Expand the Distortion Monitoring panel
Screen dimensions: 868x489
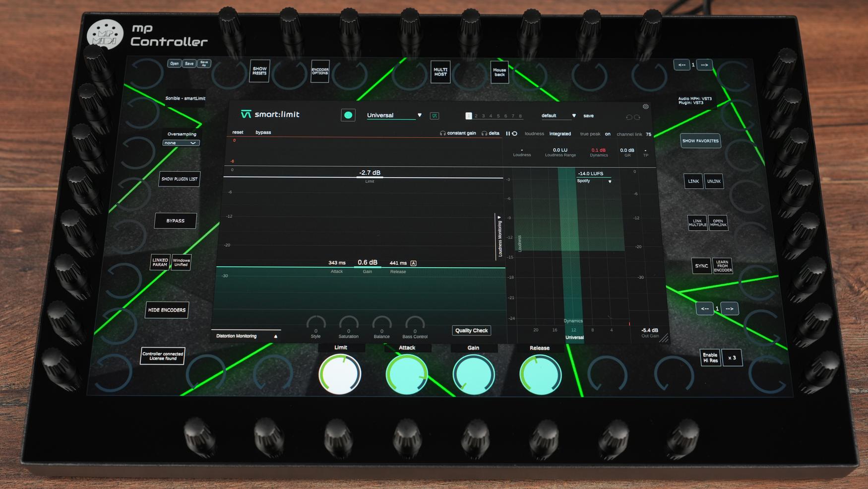coord(246,336)
